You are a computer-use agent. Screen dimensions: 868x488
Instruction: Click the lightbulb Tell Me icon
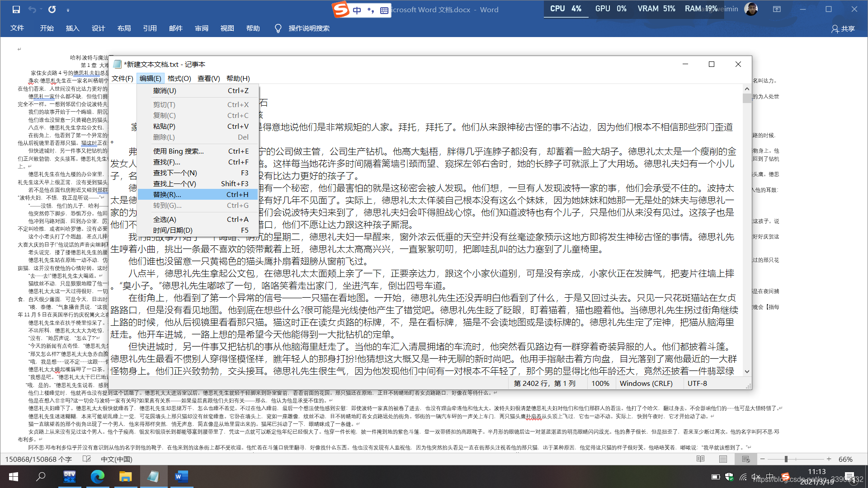pos(278,28)
